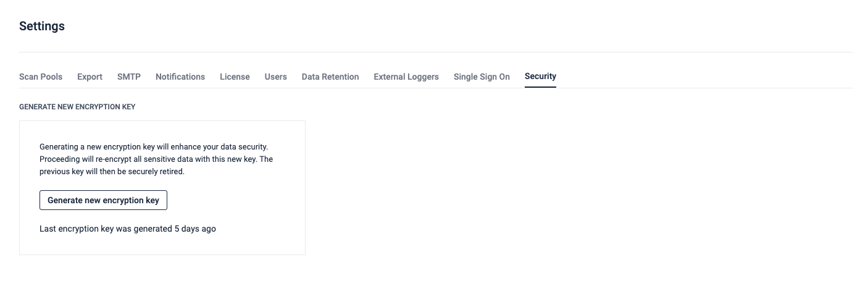
Task: Click the sentence about enhancing data security
Action: coord(154,147)
